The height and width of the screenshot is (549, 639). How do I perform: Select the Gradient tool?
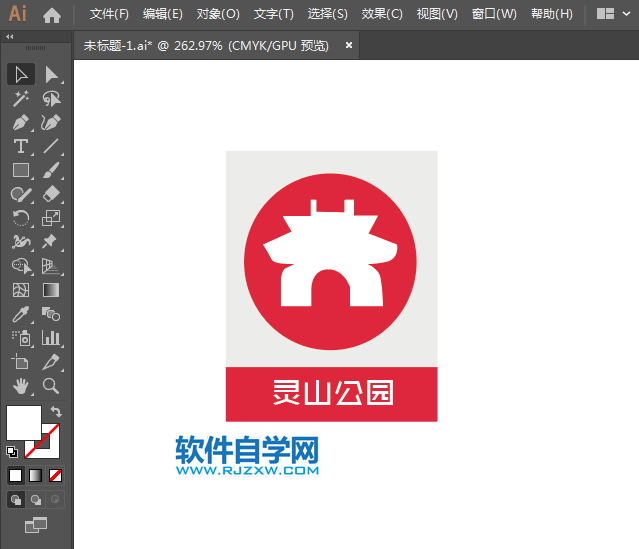[x=51, y=290]
